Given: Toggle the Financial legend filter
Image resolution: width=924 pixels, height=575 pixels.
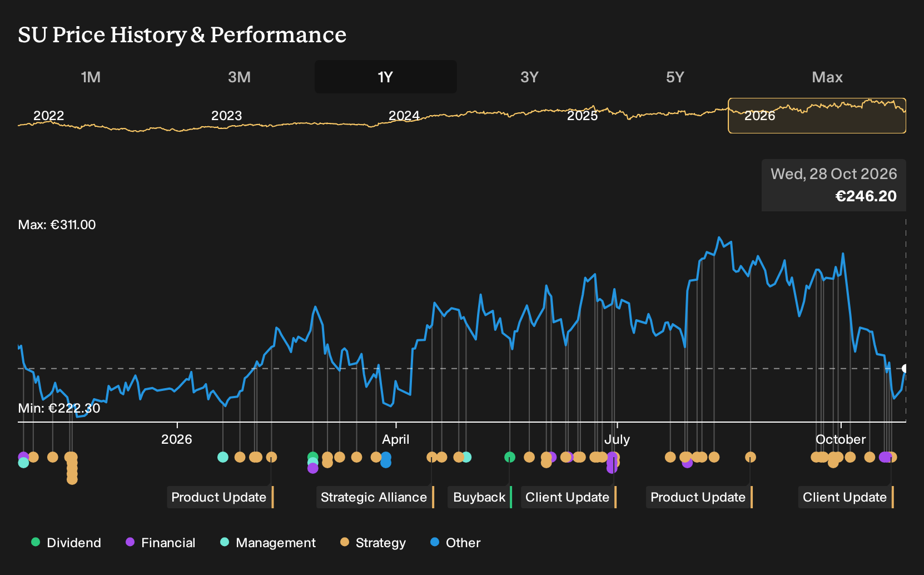Looking at the screenshot, I should (x=161, y=542).
